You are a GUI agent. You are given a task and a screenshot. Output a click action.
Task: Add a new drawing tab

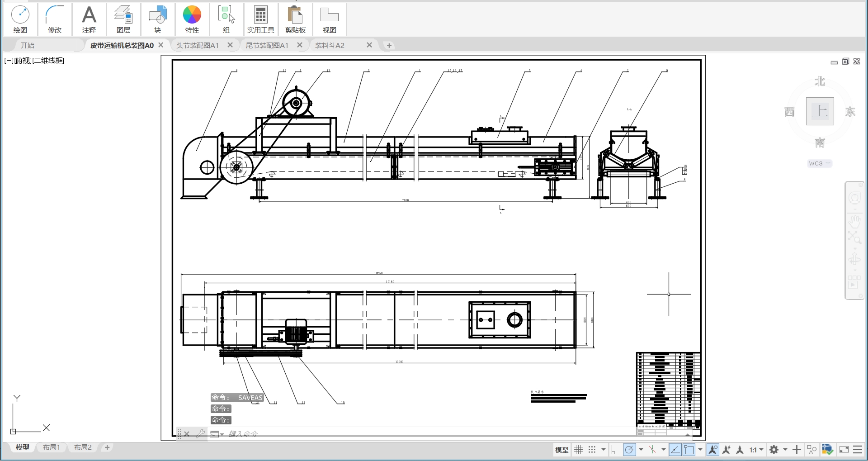click(389, 45)
